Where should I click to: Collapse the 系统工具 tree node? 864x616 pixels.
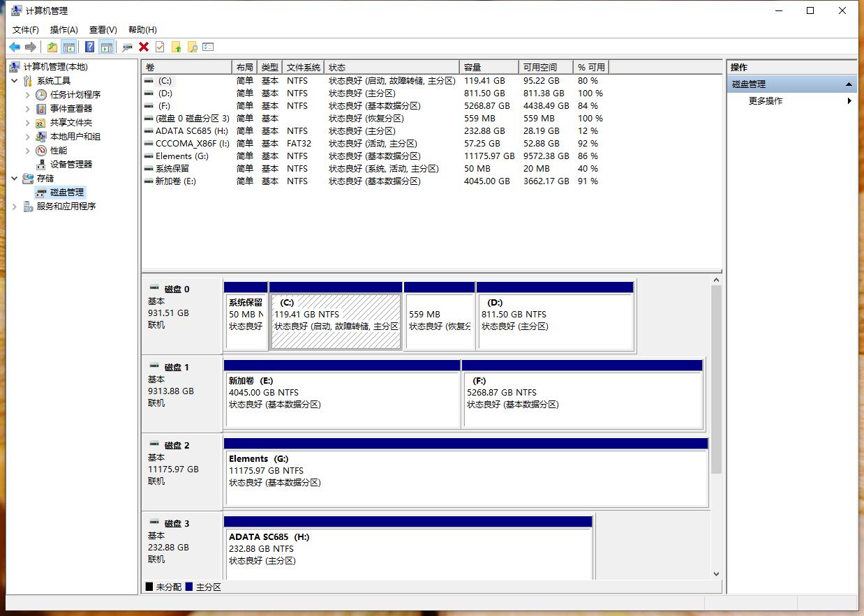15,81
